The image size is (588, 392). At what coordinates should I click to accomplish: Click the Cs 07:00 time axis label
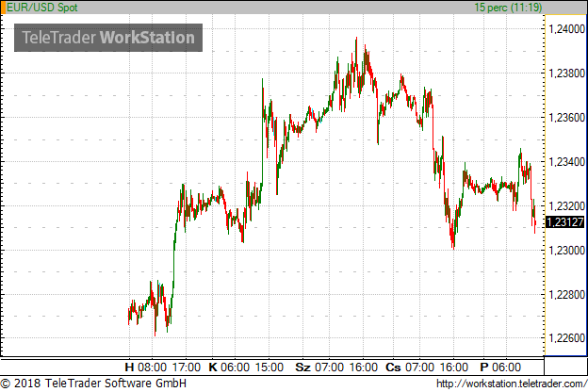coord(410,367)
